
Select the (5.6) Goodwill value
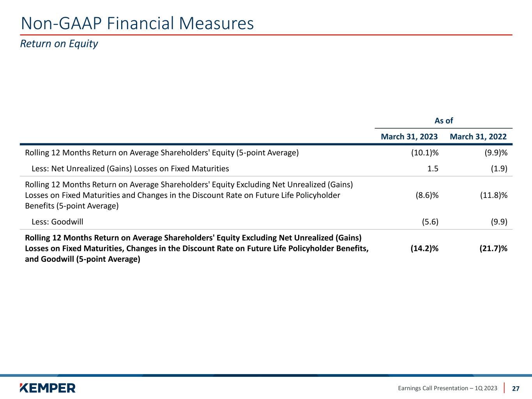[x=429, y=222]
